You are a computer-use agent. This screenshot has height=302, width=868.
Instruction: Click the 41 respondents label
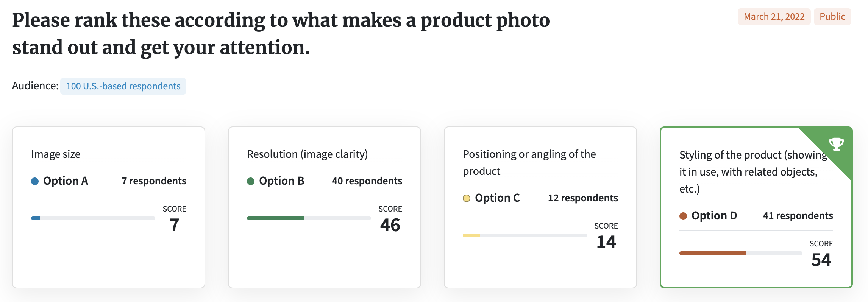pyautogui.click(x=798, y=216)
